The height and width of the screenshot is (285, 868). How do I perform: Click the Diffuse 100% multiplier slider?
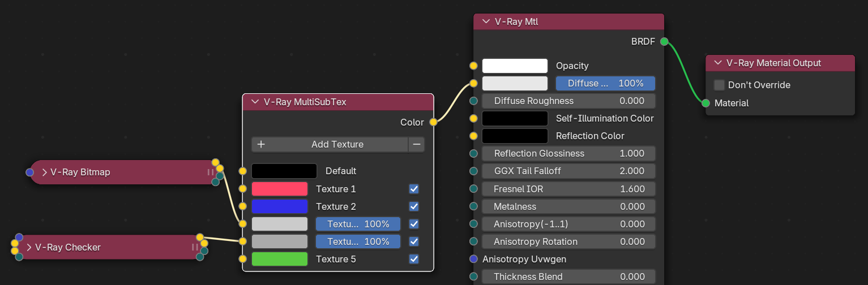(605, 83)
